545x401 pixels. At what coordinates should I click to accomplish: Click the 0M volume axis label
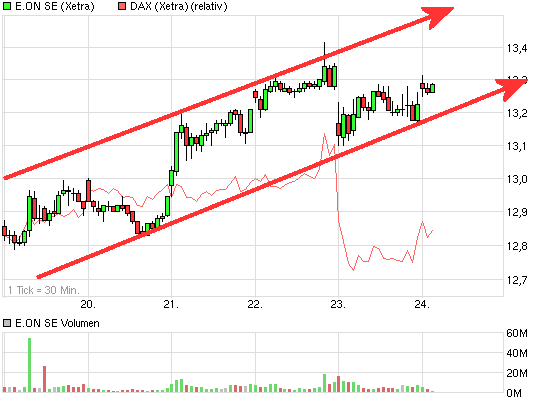(x=514, y=393)
